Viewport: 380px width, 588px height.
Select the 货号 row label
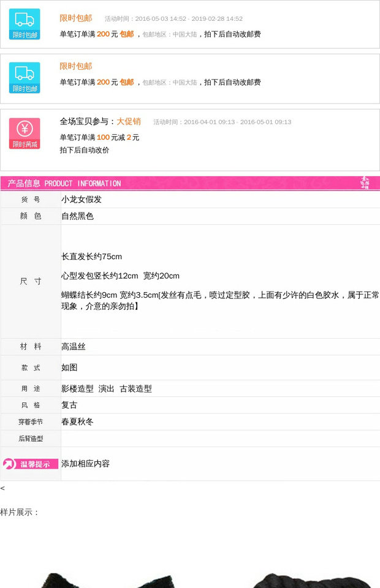(31, 200)
